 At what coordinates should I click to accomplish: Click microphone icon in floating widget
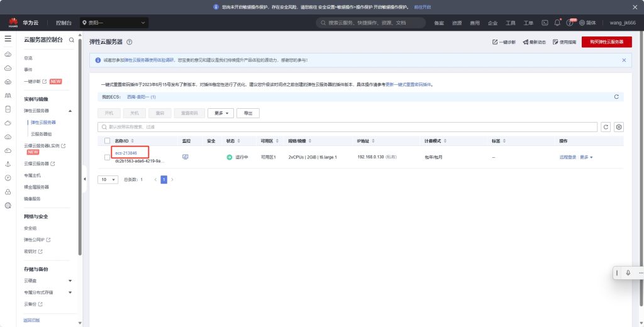pos(628,273)
